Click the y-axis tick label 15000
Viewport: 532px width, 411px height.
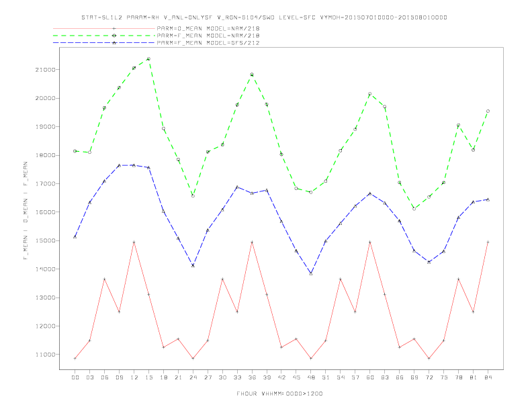point(45,241)
